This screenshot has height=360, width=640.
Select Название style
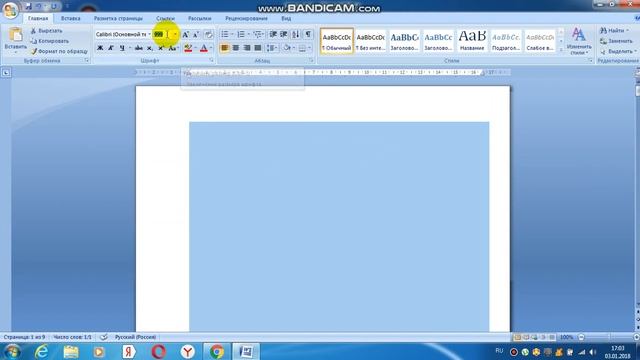coord(472,41)
